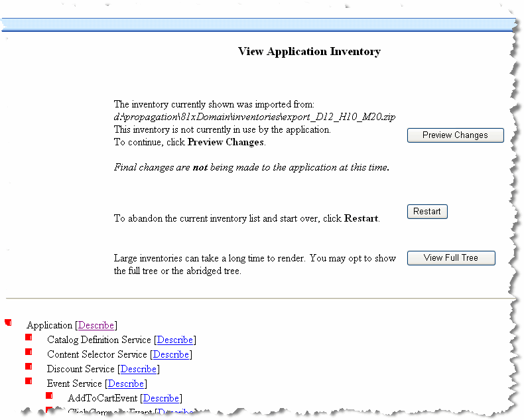Select the Discount Service node text
524x420 pixels.
80,369
